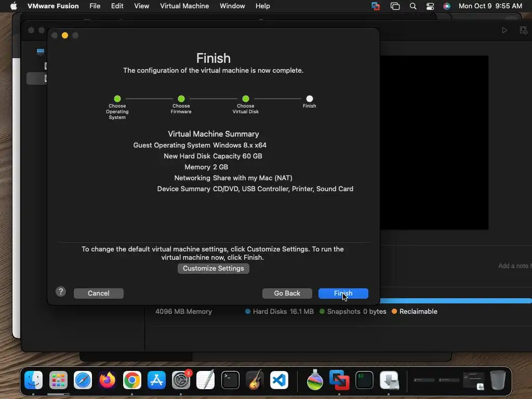This screenshot has width=532, height=399.
Task: Select the Choose Operating System step dot
Action: (x=117, y=99)
